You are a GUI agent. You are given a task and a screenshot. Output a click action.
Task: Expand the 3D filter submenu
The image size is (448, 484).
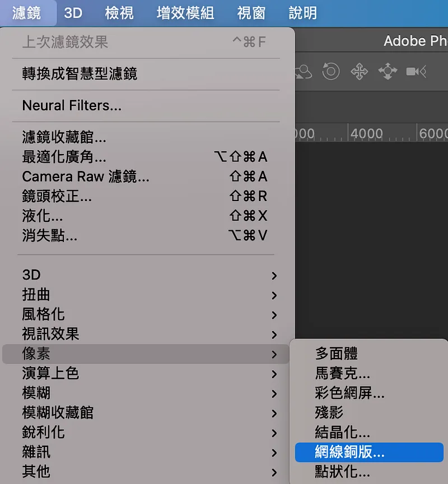pyautogui.click(x=147, y=275)
